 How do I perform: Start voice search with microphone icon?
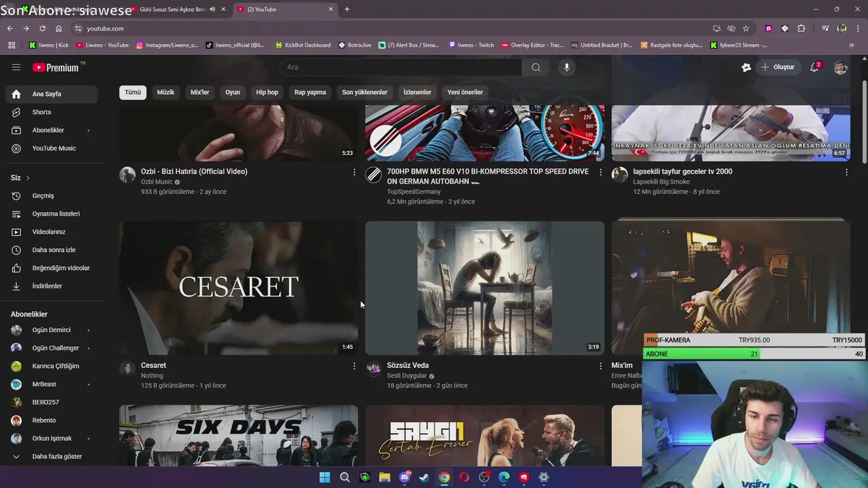pos(567,67)
